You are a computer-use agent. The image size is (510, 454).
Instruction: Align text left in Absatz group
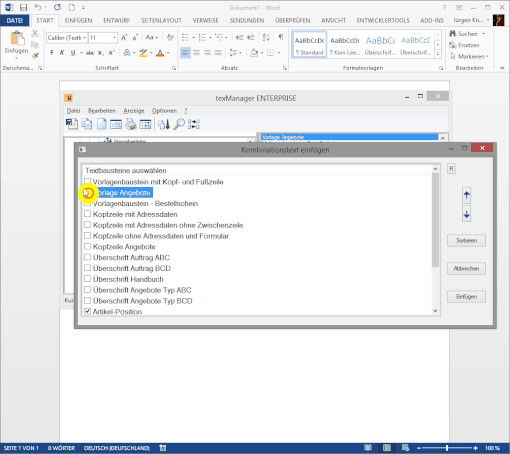tap(185, 53)
